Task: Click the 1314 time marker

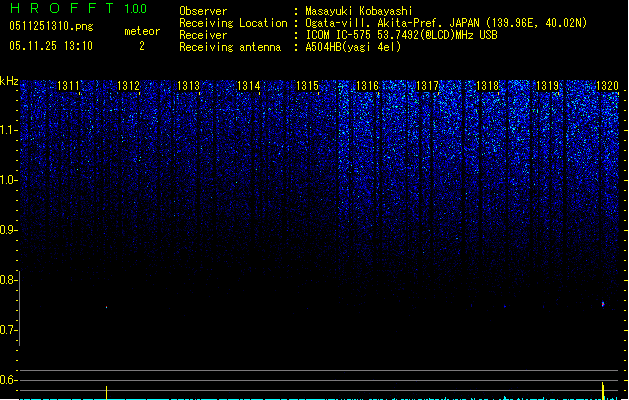Action: [248, 85]
